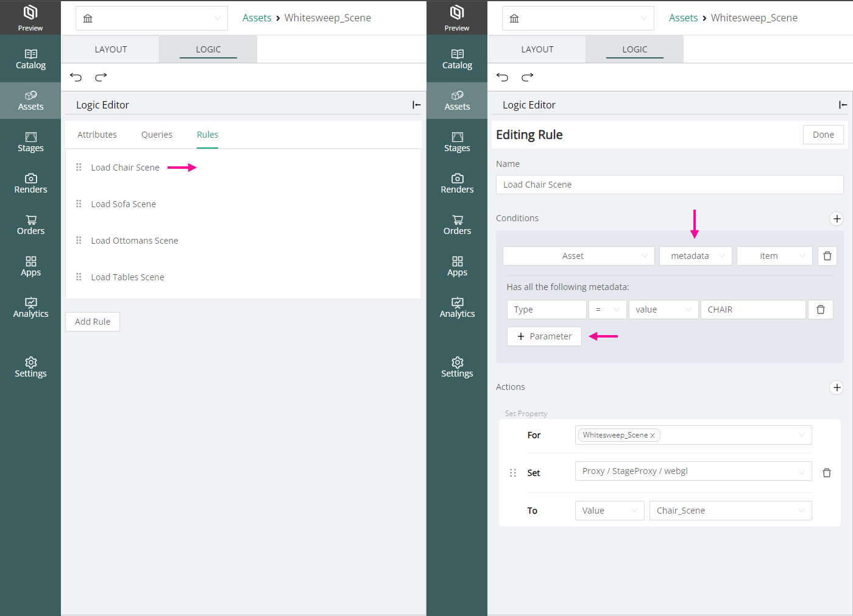Delete the Asset metadata condition row
Image resolution: width=853 pixels, height=616 pixels.
pos(827,256)
